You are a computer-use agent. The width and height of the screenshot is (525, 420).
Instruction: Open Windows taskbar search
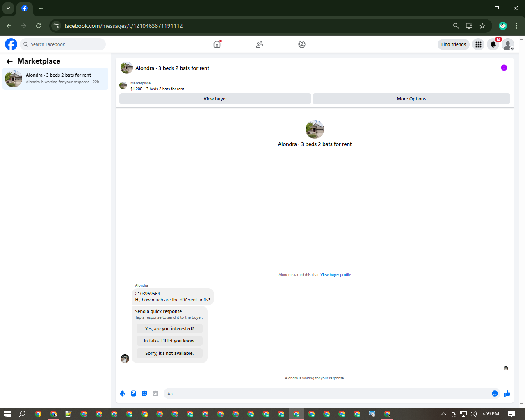pos(22,414)
